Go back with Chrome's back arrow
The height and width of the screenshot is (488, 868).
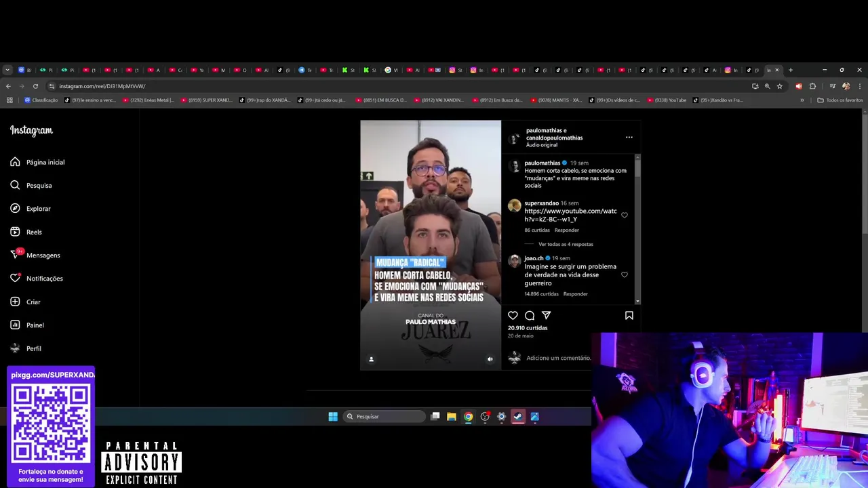click(x=8, y=86)
